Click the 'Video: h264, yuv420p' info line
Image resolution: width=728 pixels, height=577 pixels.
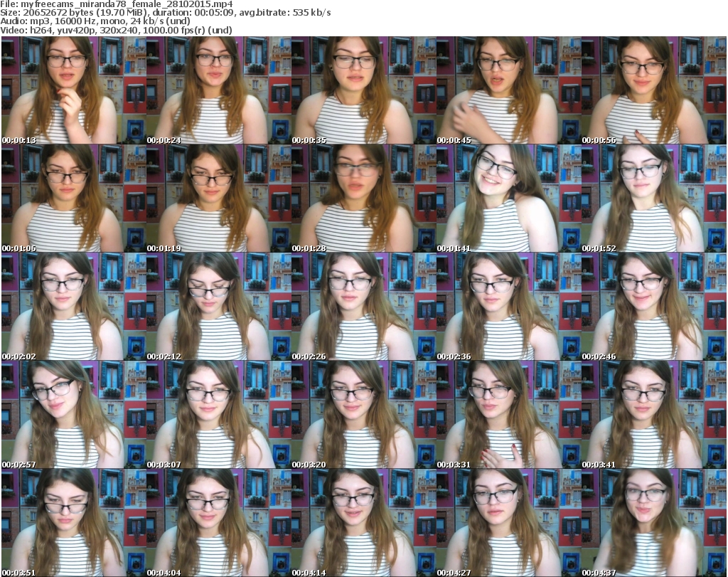(116, 30)
